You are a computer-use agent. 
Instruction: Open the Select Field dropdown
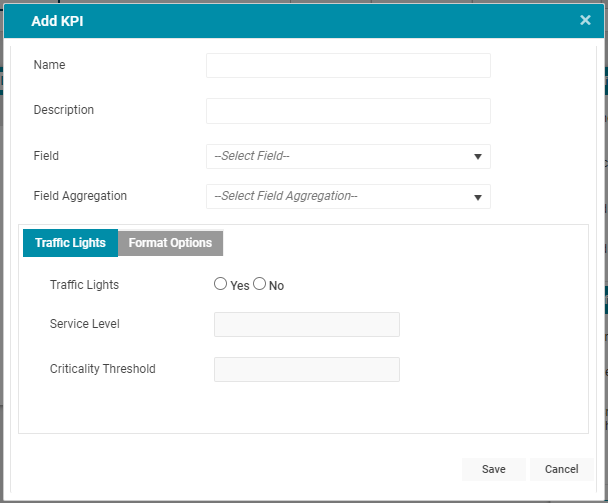tap(348, 156)
